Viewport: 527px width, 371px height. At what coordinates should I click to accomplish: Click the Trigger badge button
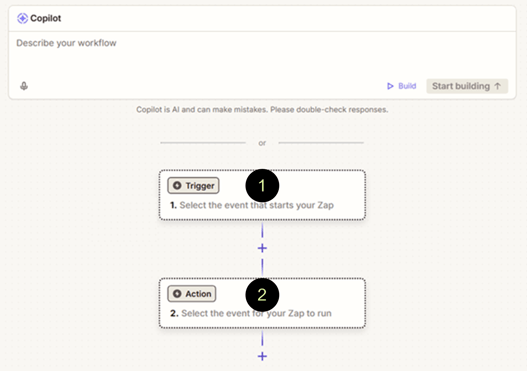click(193, 186)
